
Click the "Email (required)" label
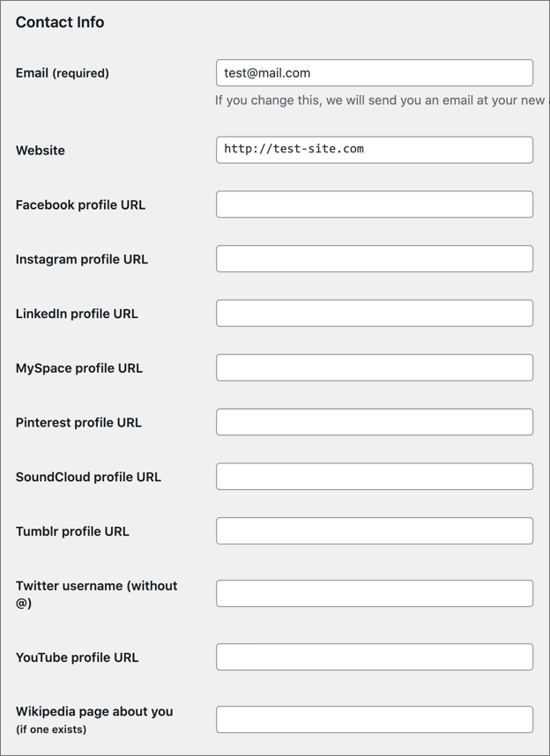[x=63, y=73]
